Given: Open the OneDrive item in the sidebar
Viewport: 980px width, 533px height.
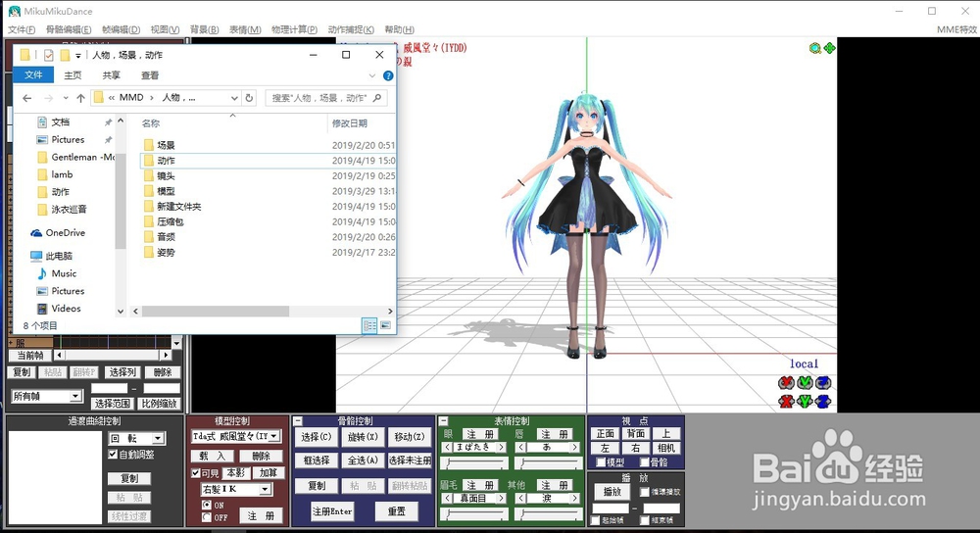Looking at the screenshot, I should point(58,233).
